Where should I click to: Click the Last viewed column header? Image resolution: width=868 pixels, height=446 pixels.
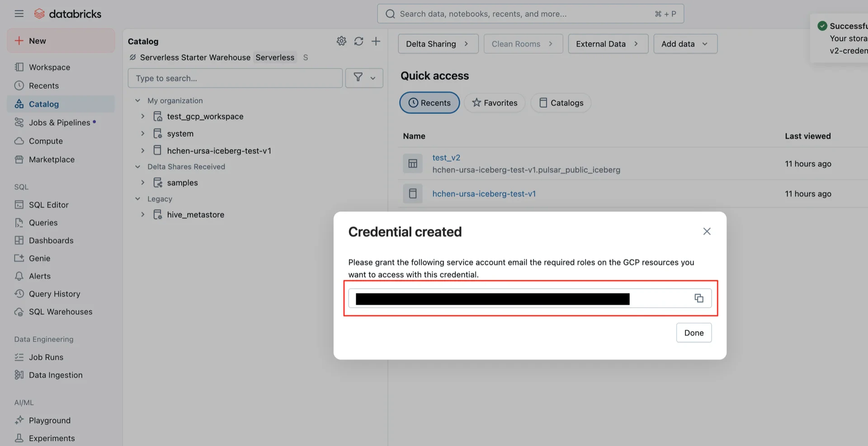coord(808,136)
